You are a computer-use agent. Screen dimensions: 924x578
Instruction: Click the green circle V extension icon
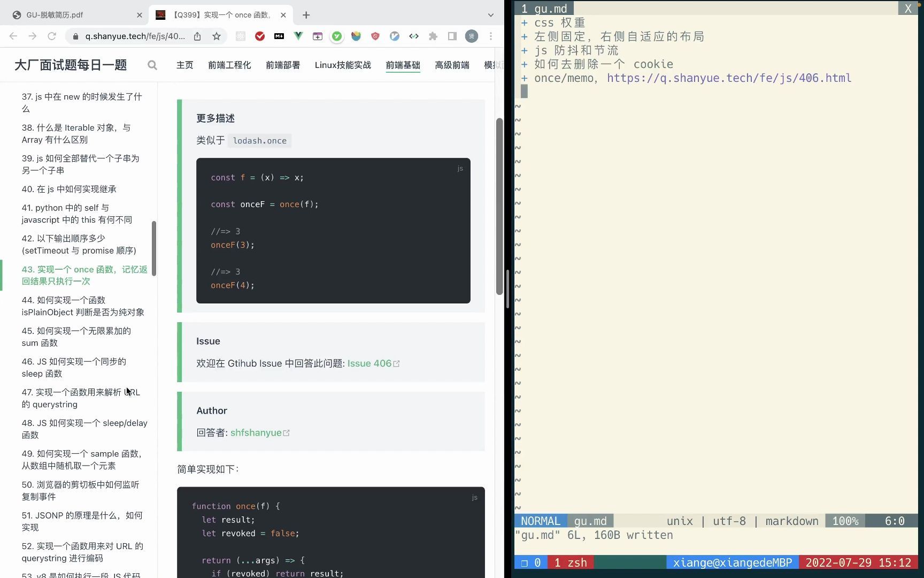[x=337, y=36]
